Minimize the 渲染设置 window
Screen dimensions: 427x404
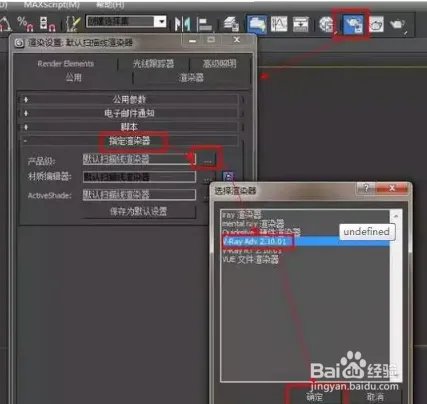tap(192, 41)
